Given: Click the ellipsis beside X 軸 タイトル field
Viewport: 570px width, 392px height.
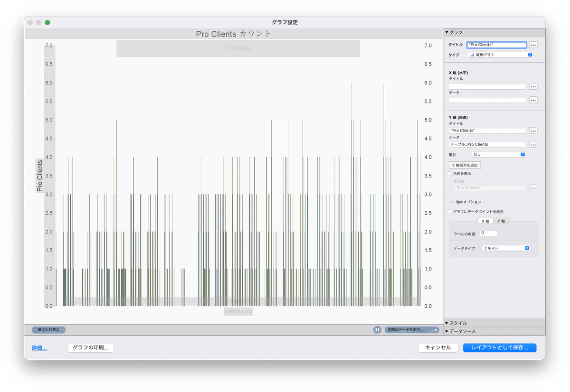Looking at the screenshot, I should [x=533, y=86].
